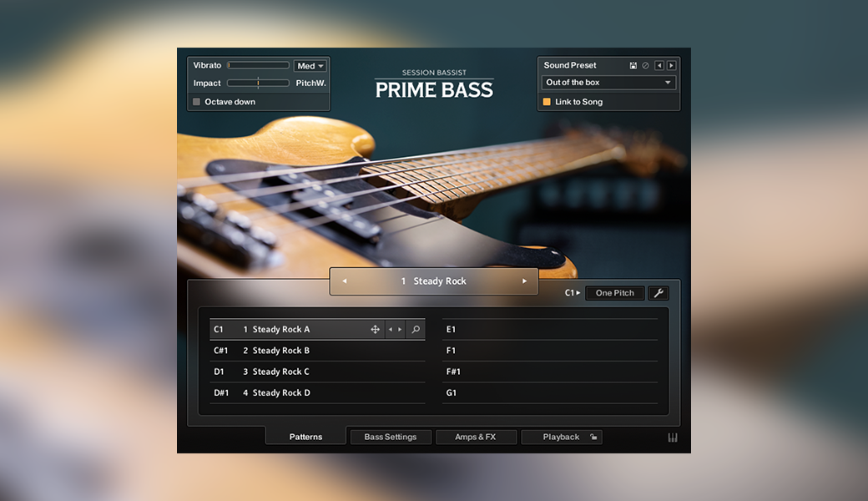This screenshot has height=501, width=868.
Task: Disable Link to Song checkbox
Action: click(x=547, y=102)
